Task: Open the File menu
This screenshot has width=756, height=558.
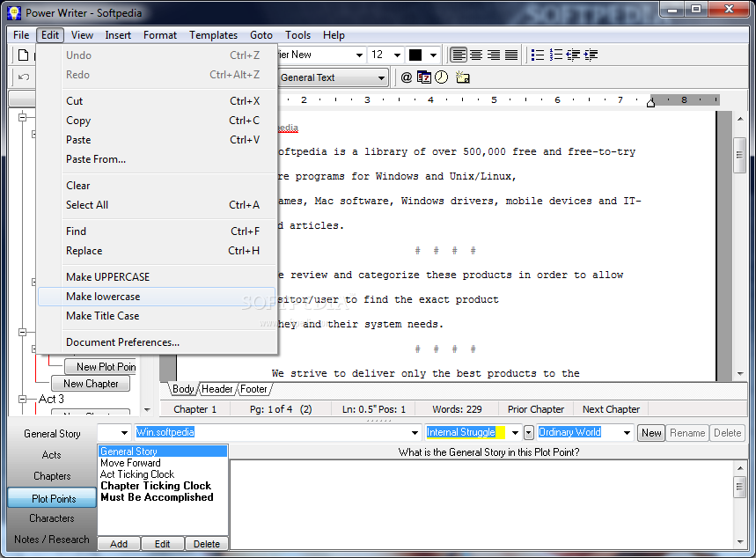Action: [21, 35]
